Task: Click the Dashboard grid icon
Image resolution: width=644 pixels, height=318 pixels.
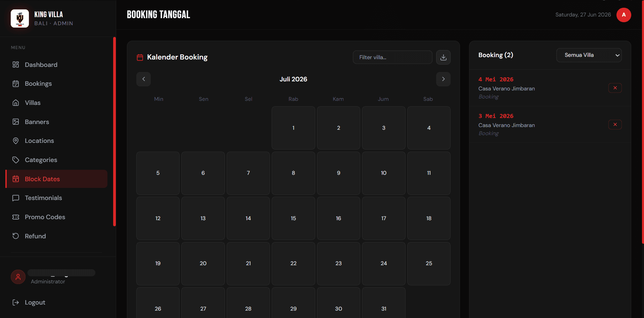Action: coord(16,65)
